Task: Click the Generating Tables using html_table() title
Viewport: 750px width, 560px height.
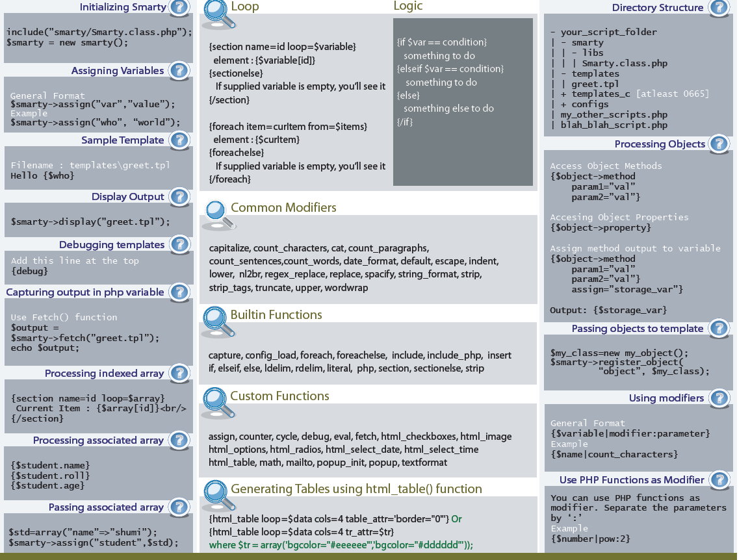Action: tap(356, 489)
